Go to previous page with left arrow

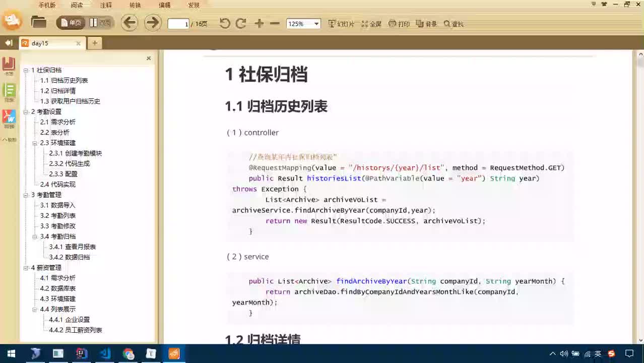130,23
